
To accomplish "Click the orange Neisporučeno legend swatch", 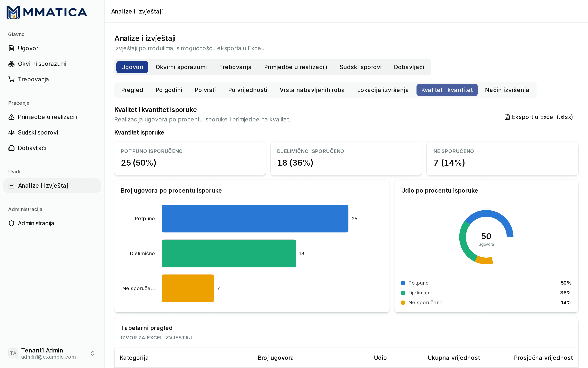I will click(x=403, y=303).
